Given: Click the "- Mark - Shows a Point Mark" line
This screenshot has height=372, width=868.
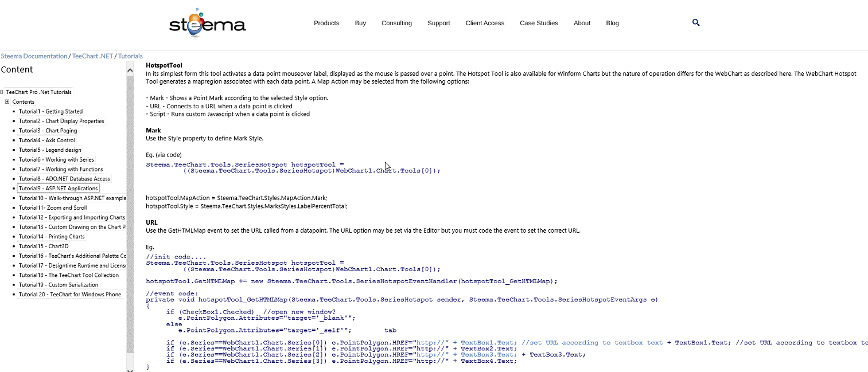Looking at the screenshot, I should [x=237, y=98].
